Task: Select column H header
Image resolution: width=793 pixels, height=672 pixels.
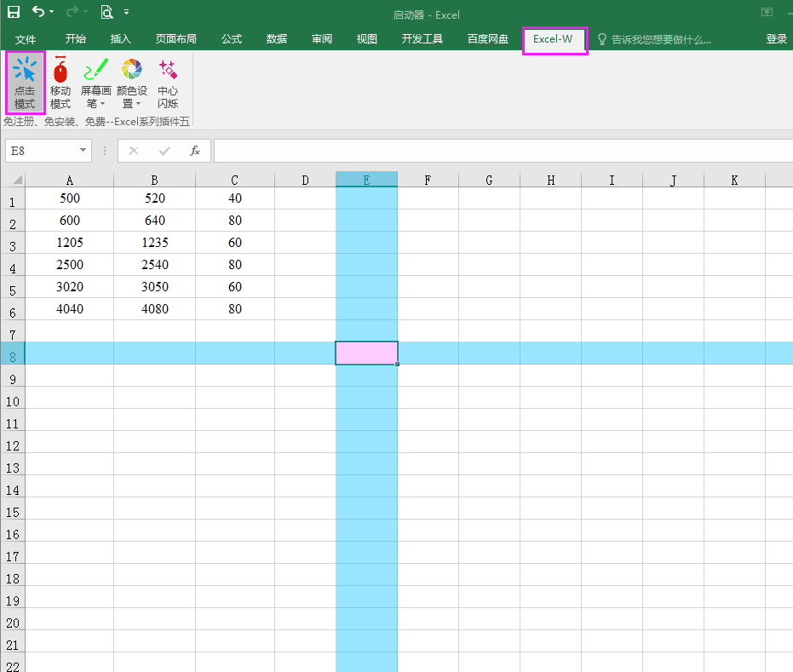Action: (551, 180)
